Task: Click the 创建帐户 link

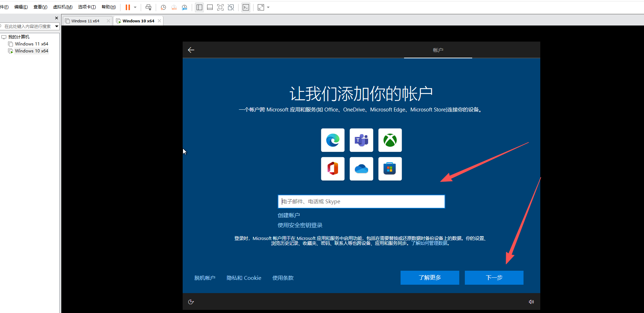Action: tap(289, 216)
